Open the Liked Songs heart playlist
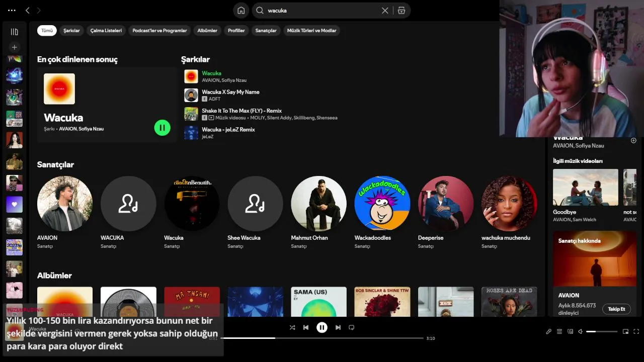The width and height of the screenshot is (644, 362). click(x=14, y=204)
